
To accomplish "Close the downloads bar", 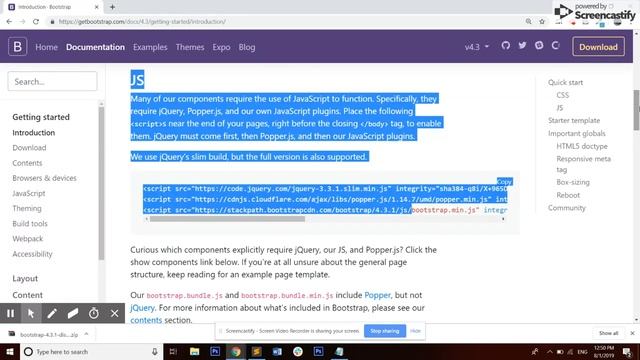I will click(632, 333).
